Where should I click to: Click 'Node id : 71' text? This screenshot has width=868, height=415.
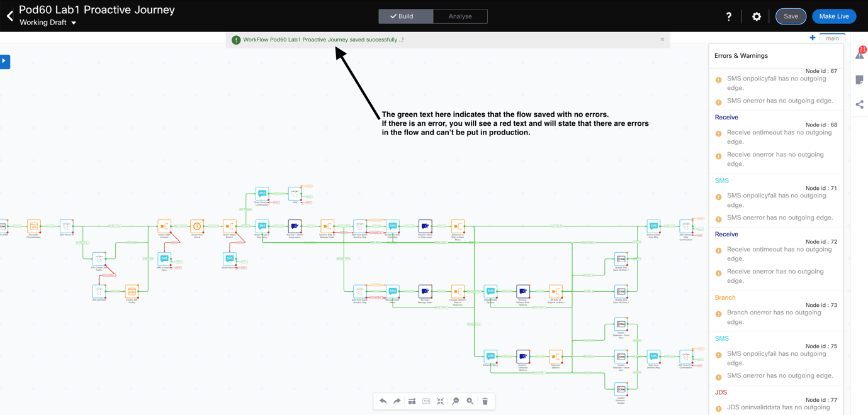pos(821,188)
